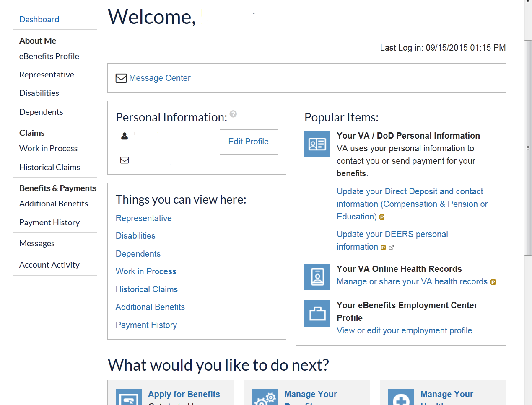Click the About Me sidebar heading
The height and width of the screenshot is (405, 532).
(38, 41)
